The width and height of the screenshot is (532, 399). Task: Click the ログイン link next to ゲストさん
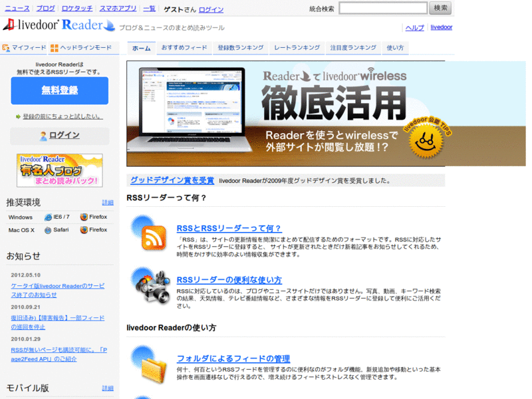(211, 10)
